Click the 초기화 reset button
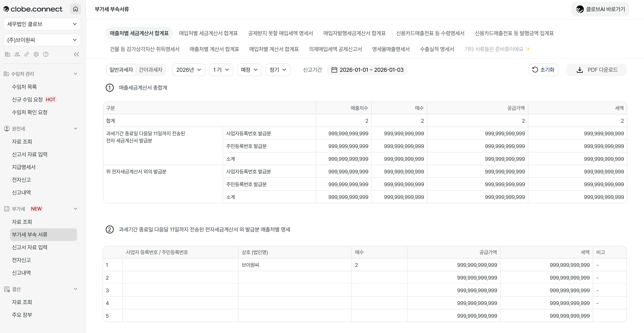This screenshot has width=644, height=333. (x=543, y=70)
